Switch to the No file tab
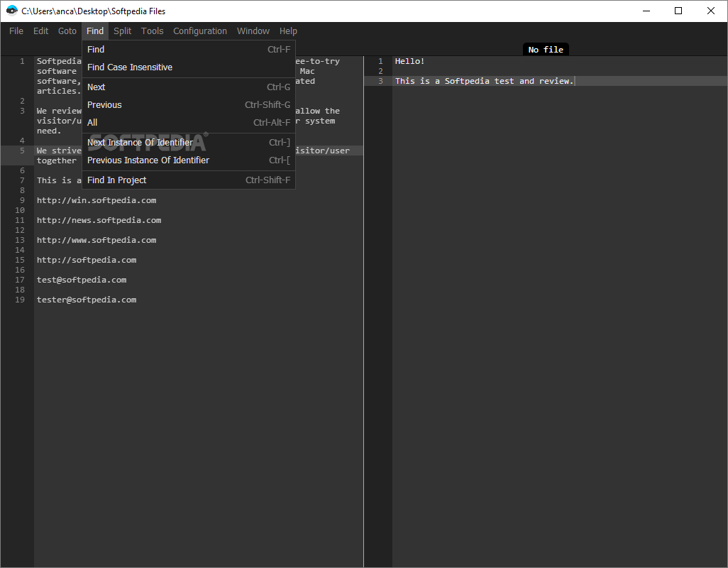Viewport: 728px width, 568px height. (x=546, y=50)
